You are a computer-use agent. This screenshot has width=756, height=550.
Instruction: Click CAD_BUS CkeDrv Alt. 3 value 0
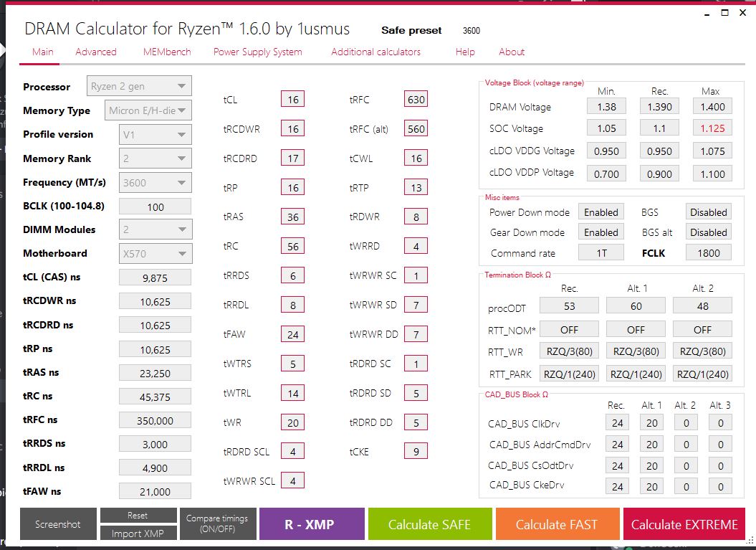[720, 486]
